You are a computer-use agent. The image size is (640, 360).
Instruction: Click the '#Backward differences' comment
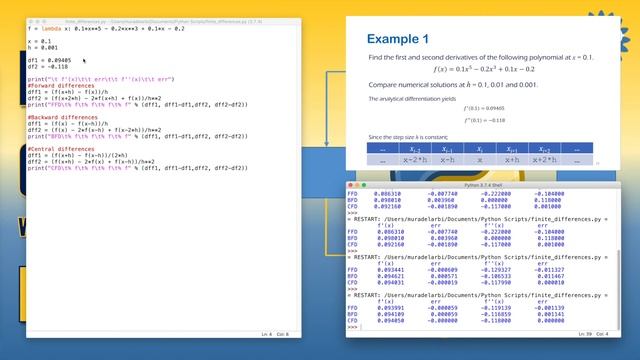click(x=62, y=117)
